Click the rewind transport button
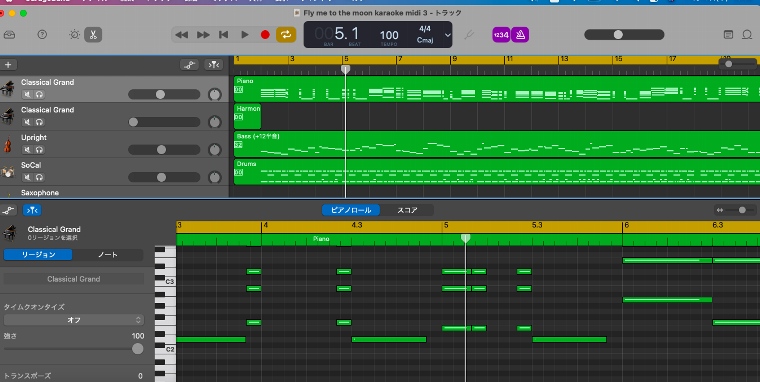The height and width of the screenshot is (382, 760). pos(181,34)
